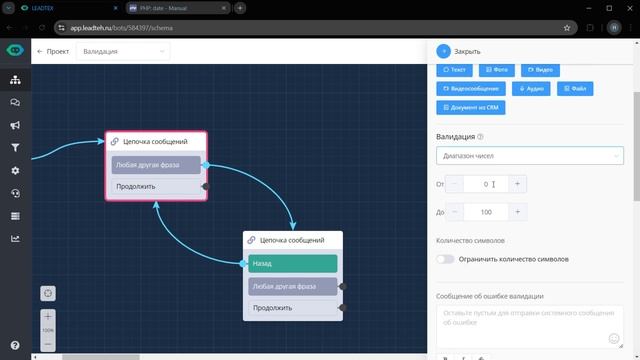Click output connector of lower Продолжить

pos(343,307)
